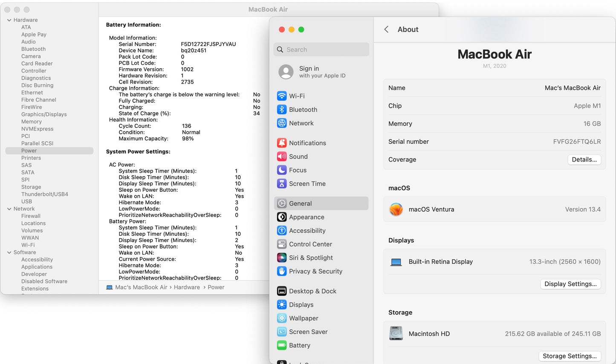Open the Notifications bell icon

tap(282, 143)
